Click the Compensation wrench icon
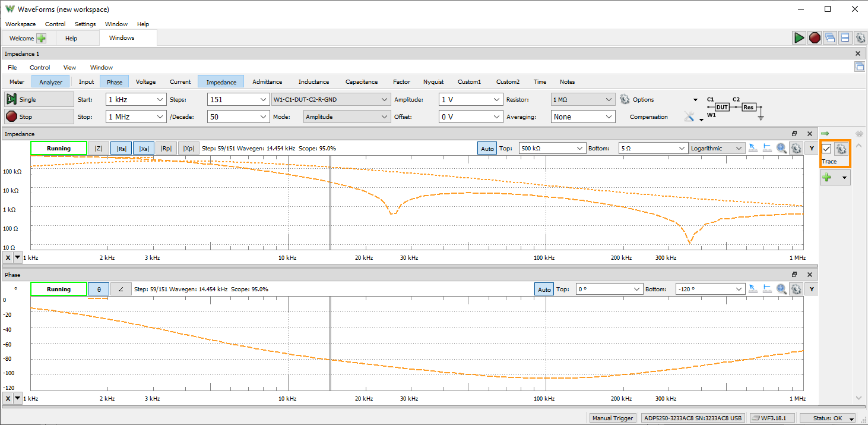 [689, 117]
